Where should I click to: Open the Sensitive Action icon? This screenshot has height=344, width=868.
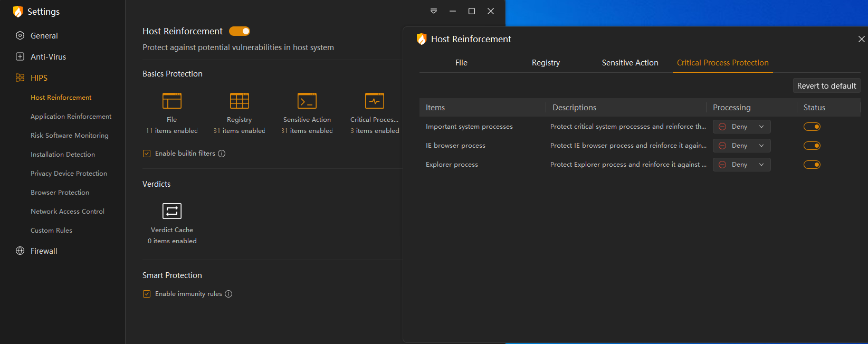(x=307, y=101)
